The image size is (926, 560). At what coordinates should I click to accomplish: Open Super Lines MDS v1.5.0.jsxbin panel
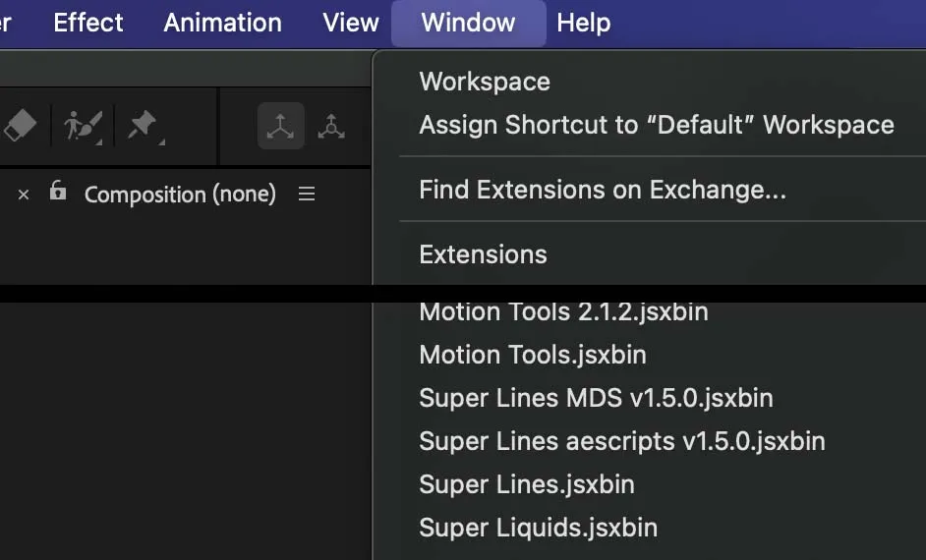(x=596, y=398)
